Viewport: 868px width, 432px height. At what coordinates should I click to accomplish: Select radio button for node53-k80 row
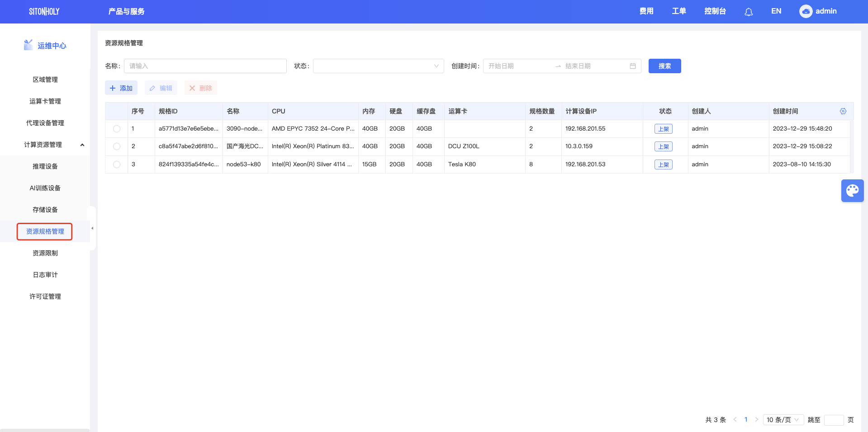click(x=117, y=164)
